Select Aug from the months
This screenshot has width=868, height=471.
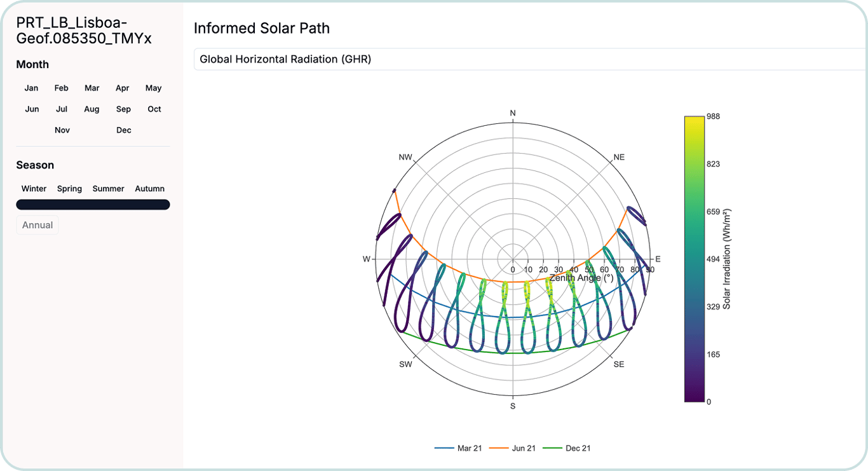point(92,109)
